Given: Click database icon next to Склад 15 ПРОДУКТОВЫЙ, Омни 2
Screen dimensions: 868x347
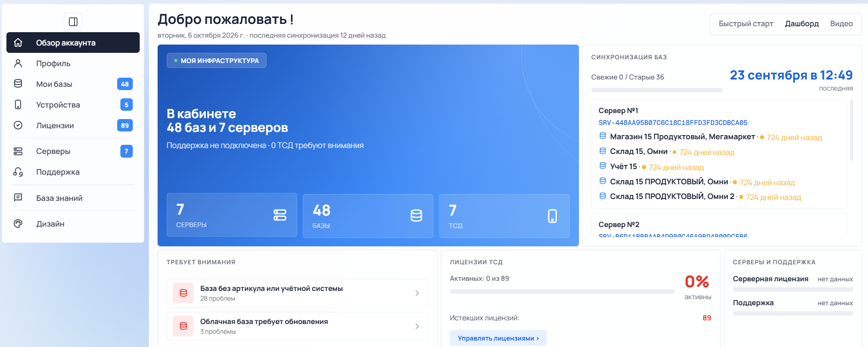Looking at the screenshot, I should (x=602, y=196).
